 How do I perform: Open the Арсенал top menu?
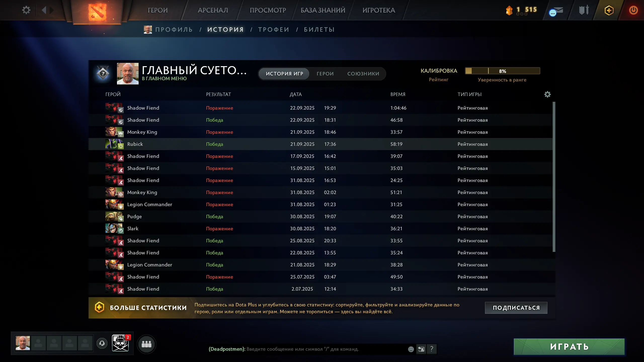(x=213, y=10)
